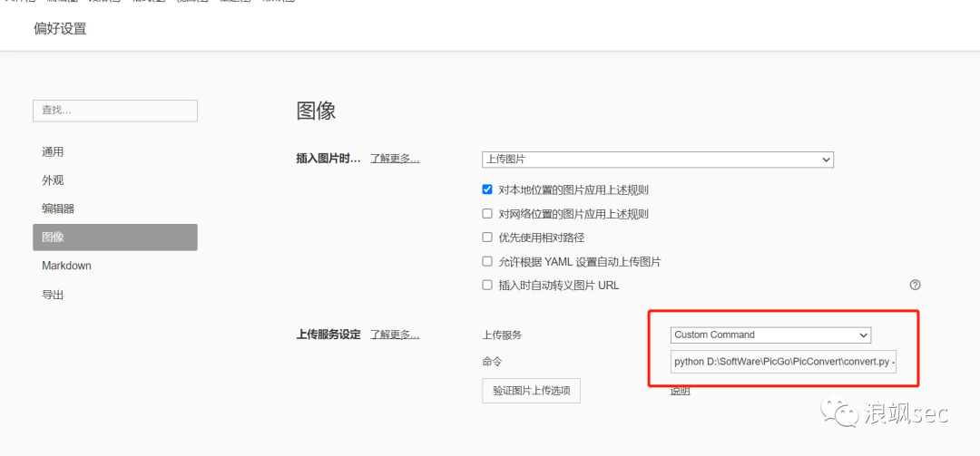
Task: Open 了解更多 link next to 上传服务设定
Action: point(395,335)
